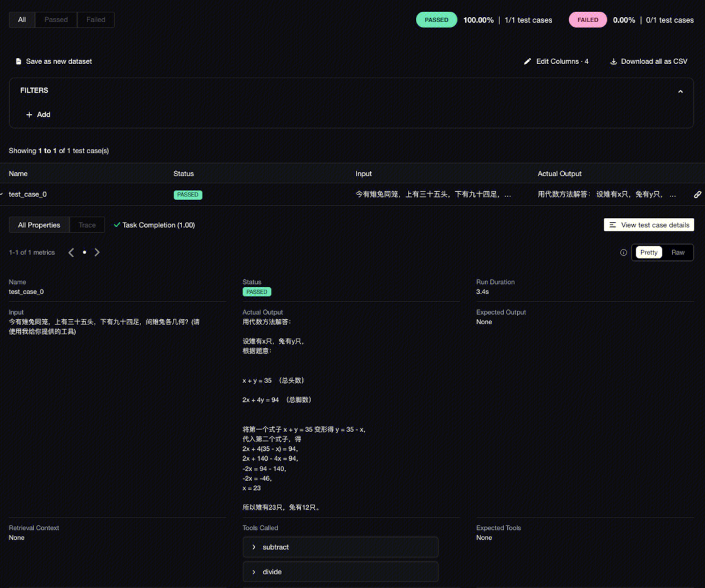The image size is (705, 588).
Task: Click the link icon on test_case_0 row
Action: coord(697,194)
